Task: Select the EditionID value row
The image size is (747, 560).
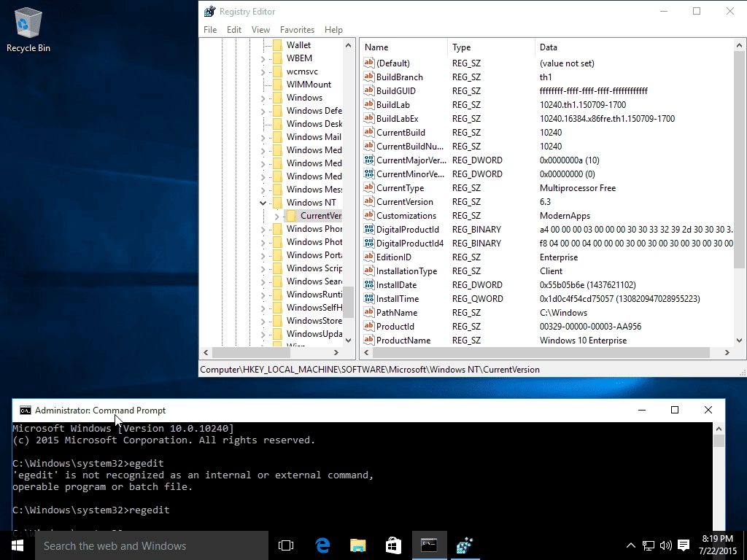Action: [x=548, y=257]
